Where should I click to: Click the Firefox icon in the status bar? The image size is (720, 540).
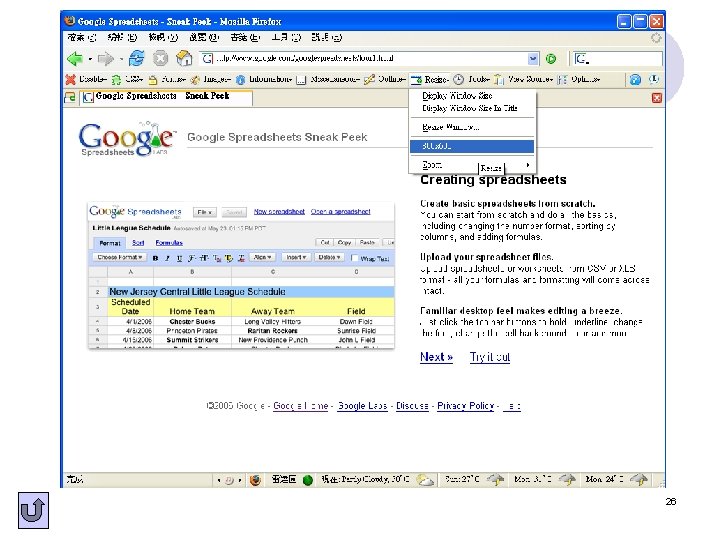[x=255, y=480]
